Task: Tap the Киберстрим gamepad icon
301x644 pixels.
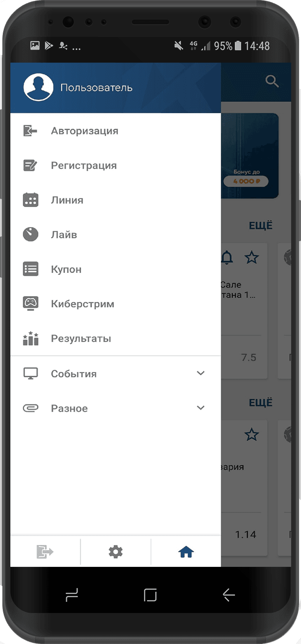Action: click(30, 304)
